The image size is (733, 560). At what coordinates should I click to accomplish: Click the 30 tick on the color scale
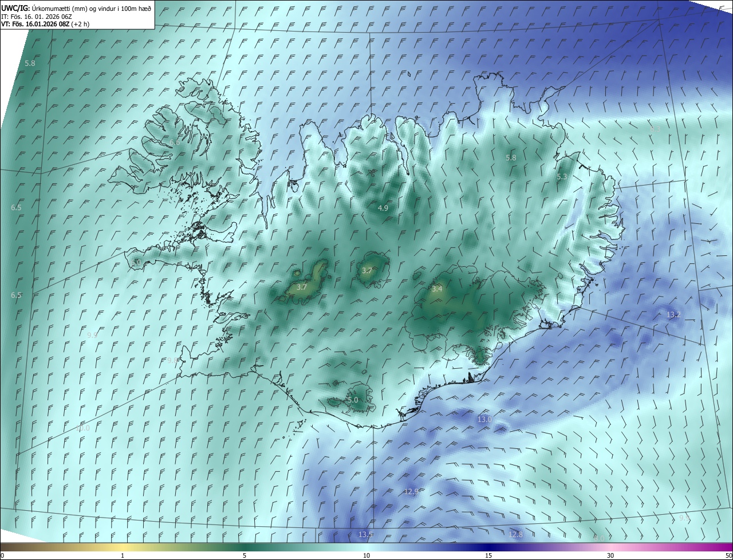pos(610,556)
